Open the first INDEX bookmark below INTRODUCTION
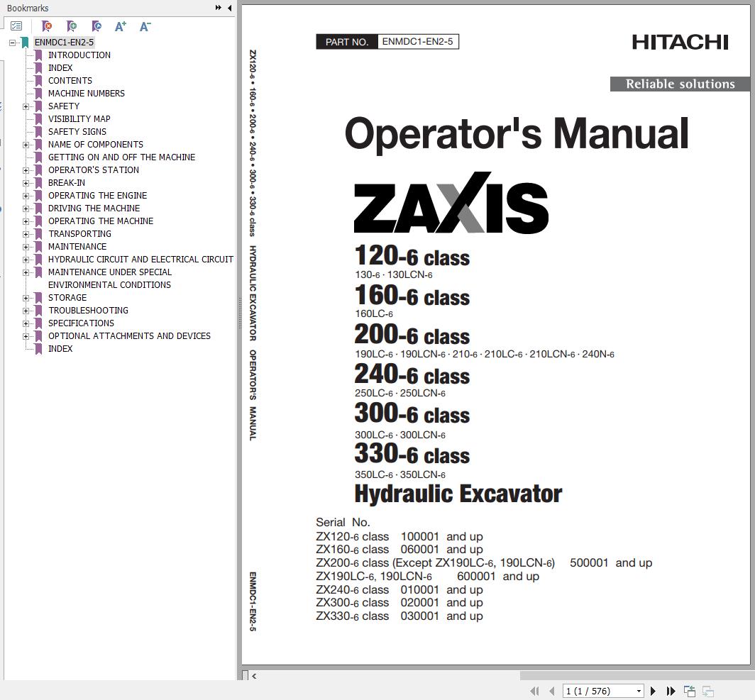Image resolution: width=755 pixels, height=700 pixels. [x=60, y=68]
